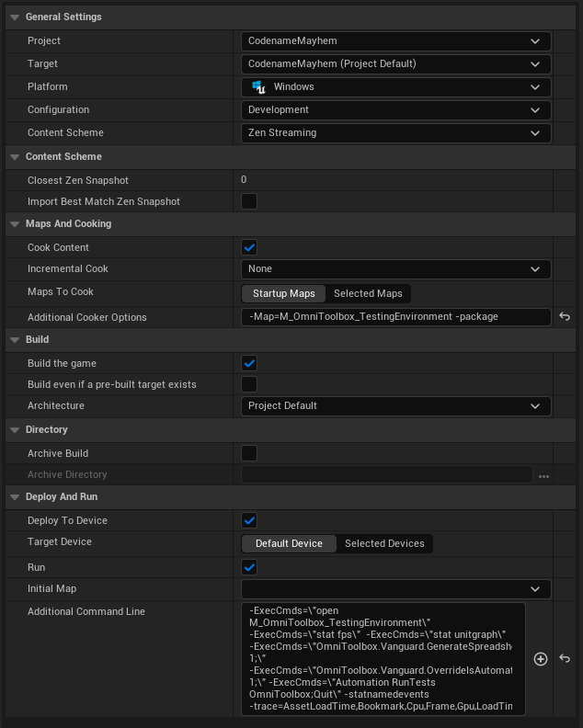Reset Additional Cooker Options to default
Image resolution: width=583 pixels, height=728 pixels.
click(x=565, y=317)
